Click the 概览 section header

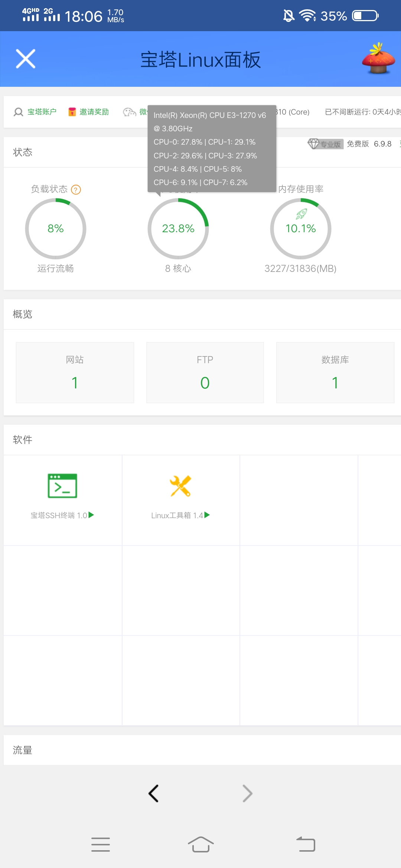tap(23, 314)
